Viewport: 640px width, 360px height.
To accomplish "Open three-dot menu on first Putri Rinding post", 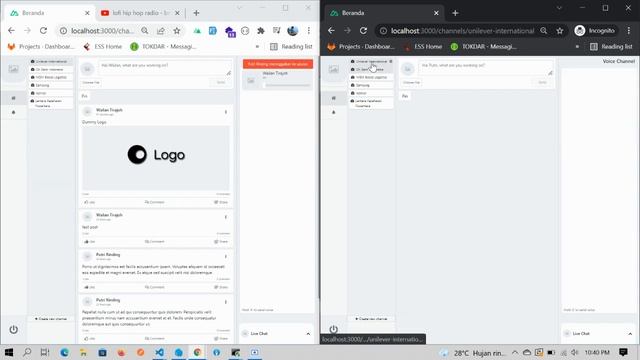I will [226, 257].
